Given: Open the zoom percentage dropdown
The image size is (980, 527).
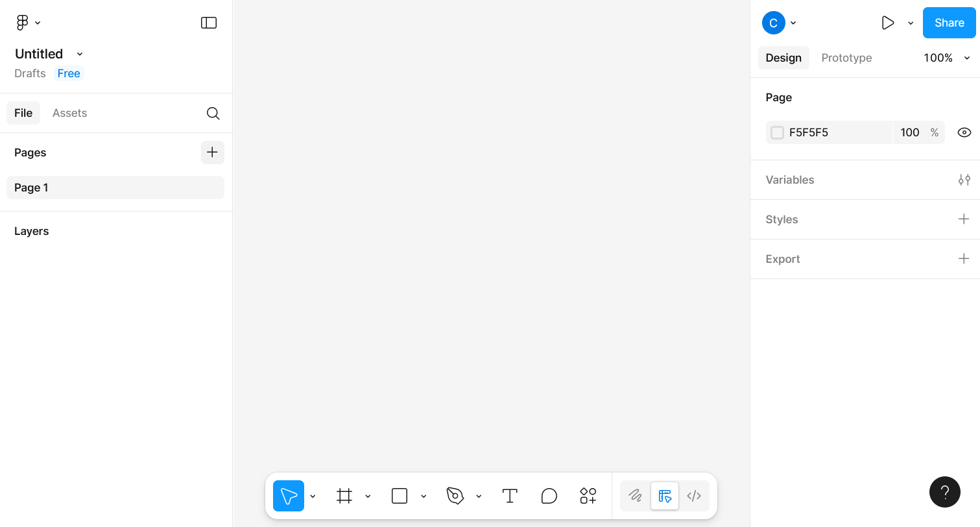Looking at the screenshot, I should (946, 58).
